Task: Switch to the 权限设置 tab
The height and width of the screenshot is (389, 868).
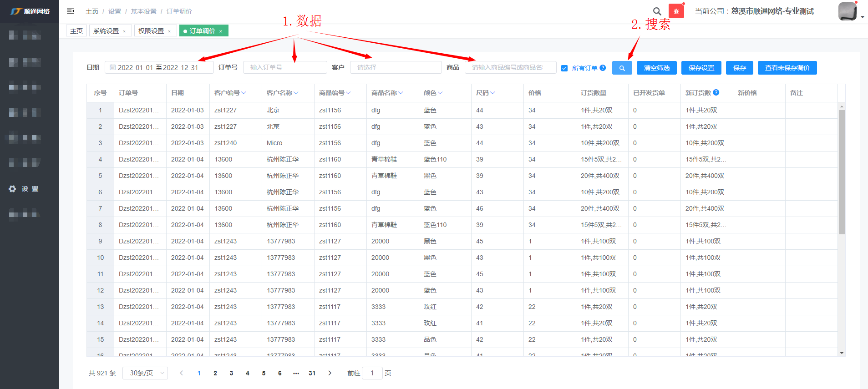Action: coord(151,31)
